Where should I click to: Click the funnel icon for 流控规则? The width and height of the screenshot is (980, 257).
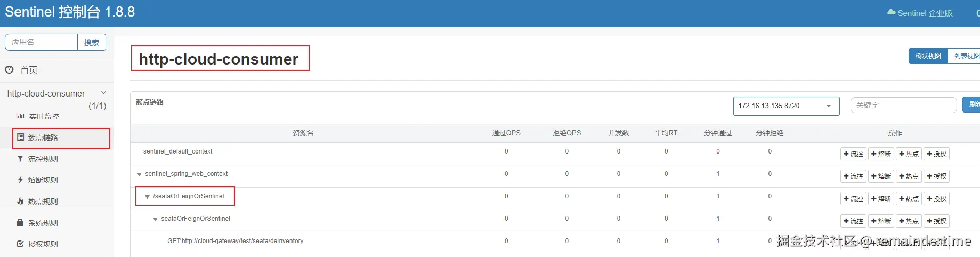pyautogui.click(x=20, y=158)
